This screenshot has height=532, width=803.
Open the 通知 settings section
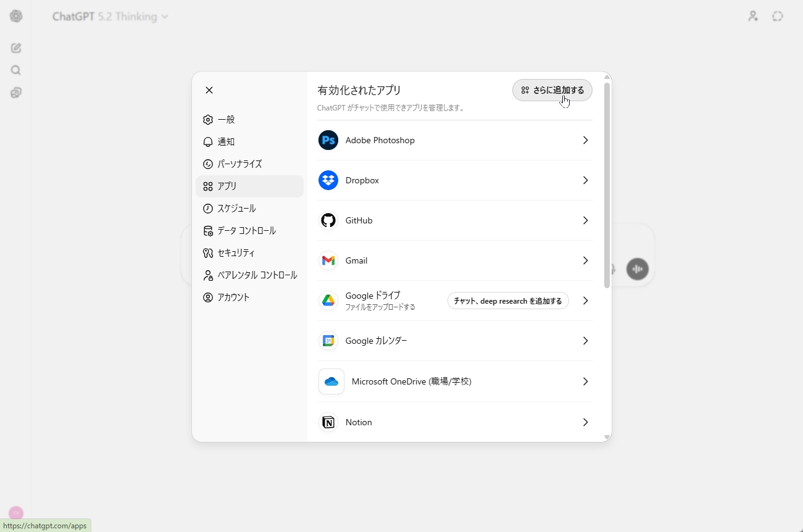[x=249, y=142]
